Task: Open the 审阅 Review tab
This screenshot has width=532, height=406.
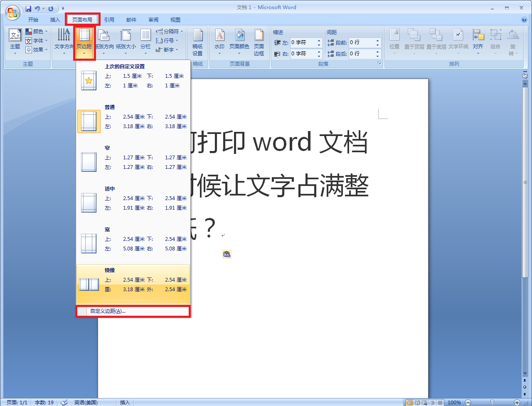Action: [153, 20]
